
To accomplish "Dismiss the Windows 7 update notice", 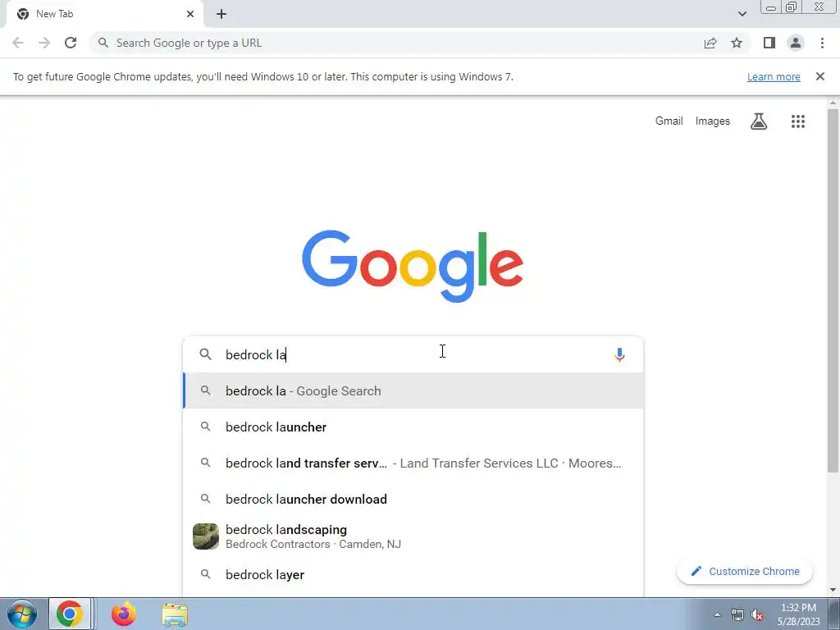I will click(820, 76).
